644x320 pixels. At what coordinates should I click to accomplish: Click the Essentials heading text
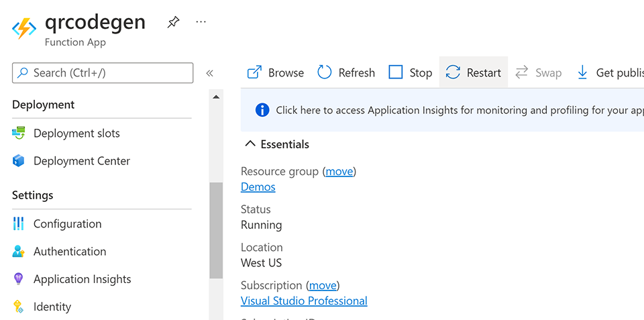pos(285,144)
